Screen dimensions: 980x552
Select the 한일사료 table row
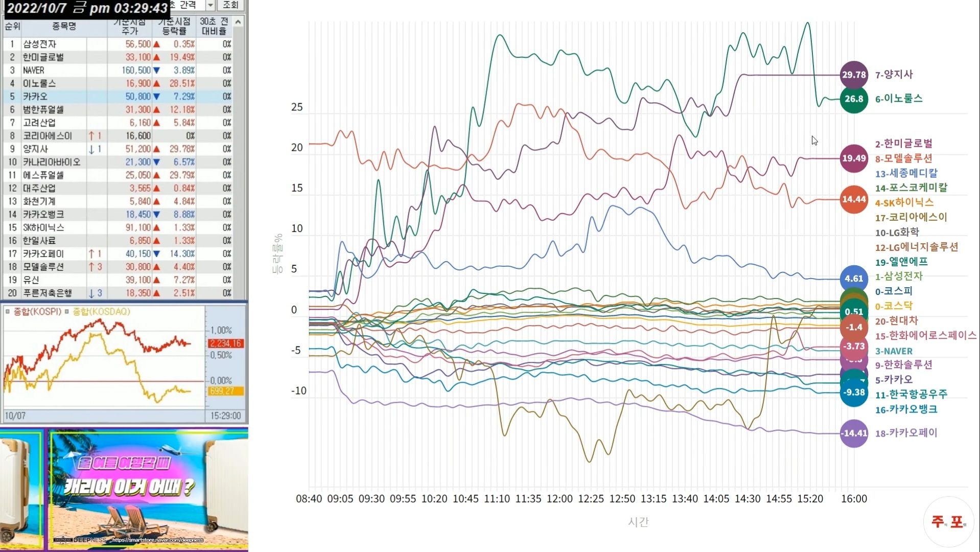(x=118, y=241)
